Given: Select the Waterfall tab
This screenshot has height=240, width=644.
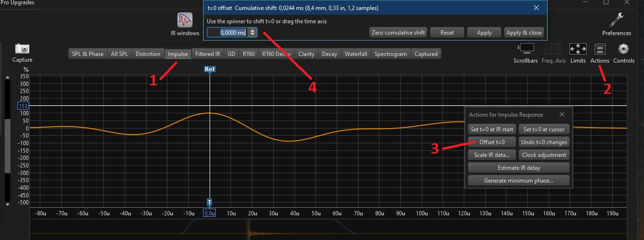Looking at the screenshot, I should coord(356,54).
